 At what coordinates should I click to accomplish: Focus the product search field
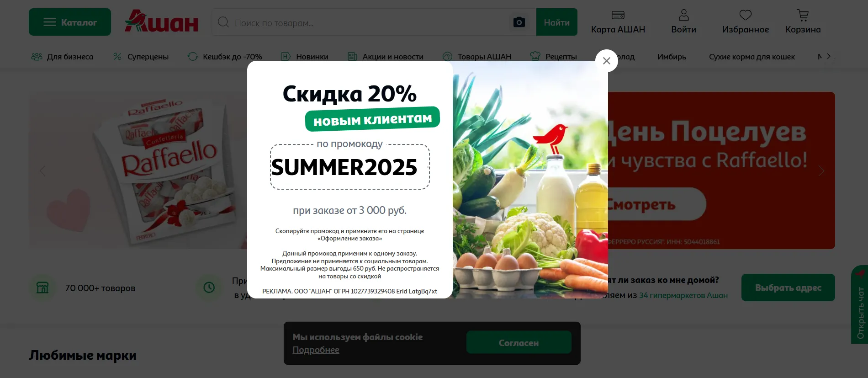click(361, 22)
